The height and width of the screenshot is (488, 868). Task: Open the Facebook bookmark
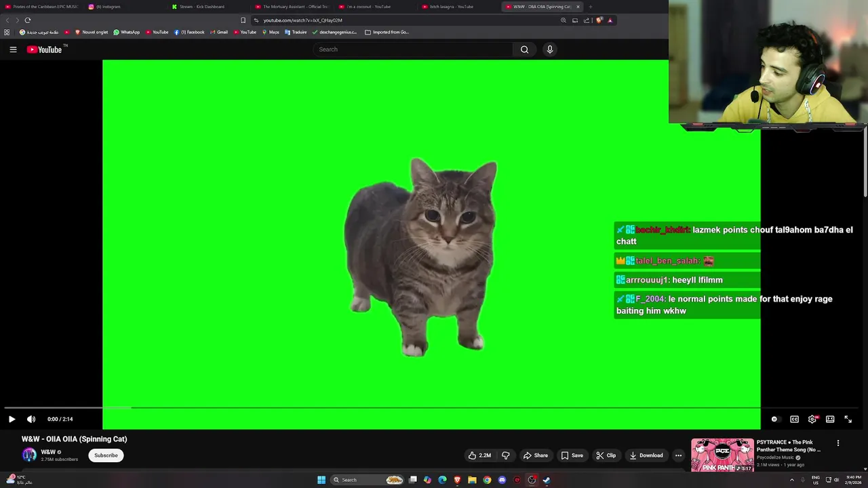coord(189,32)
